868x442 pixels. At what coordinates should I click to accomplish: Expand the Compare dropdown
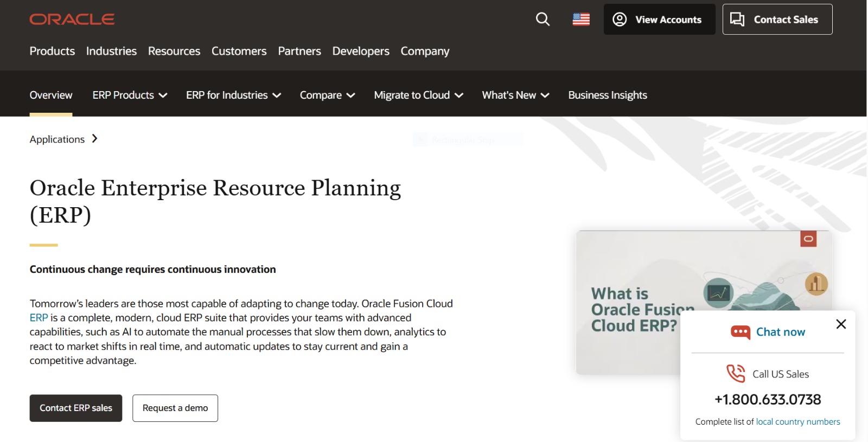(x=327, y=95)
